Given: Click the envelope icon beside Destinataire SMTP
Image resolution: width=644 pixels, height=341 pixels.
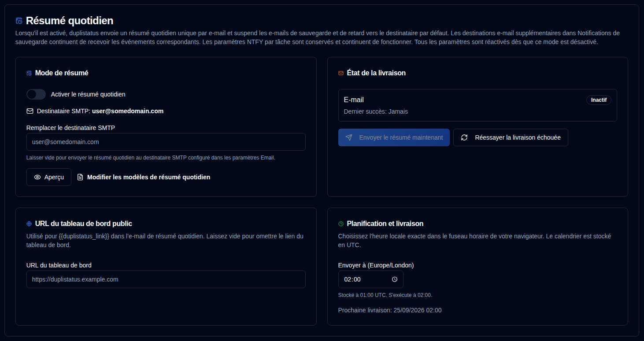Looking at the screenshot, I should (30, 111).
